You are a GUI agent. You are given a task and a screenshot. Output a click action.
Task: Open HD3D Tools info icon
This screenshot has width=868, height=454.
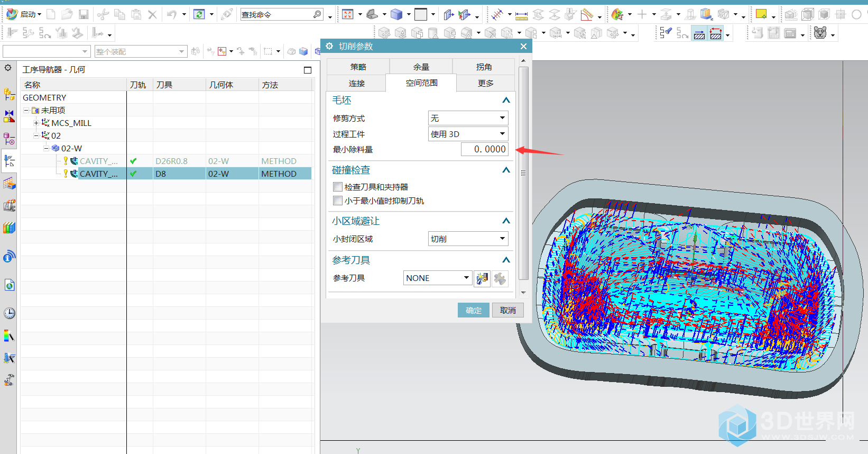pos(9,257)
